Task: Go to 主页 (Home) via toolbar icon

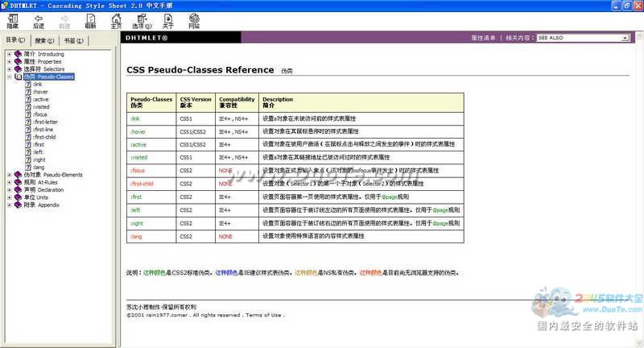Action: tap(116, 17)
